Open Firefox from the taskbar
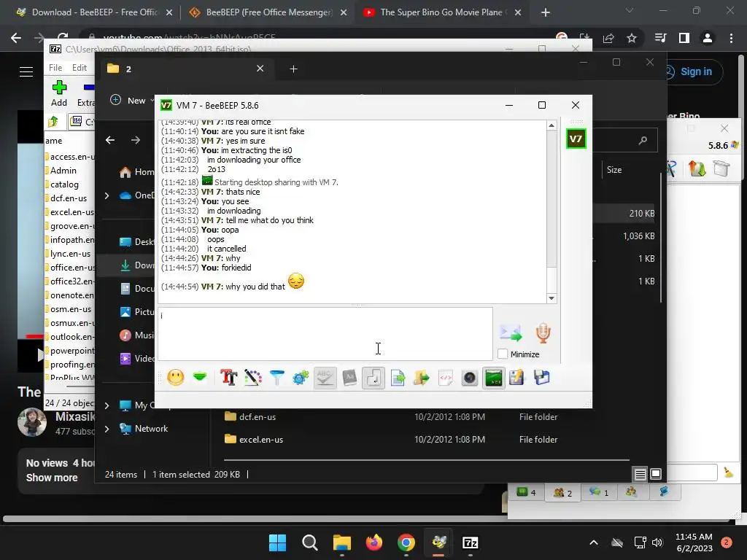747x560 pixels. pyautogui.click(x=374, y=542)
